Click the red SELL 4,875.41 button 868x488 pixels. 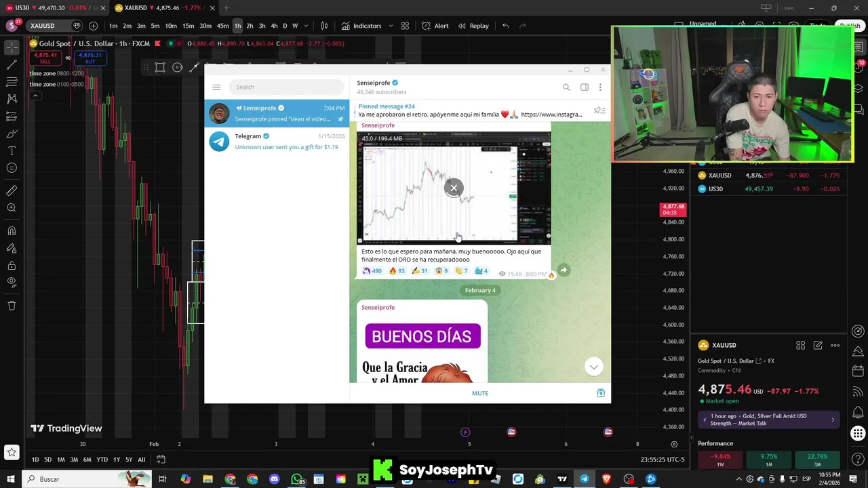(x=45, y=58)
